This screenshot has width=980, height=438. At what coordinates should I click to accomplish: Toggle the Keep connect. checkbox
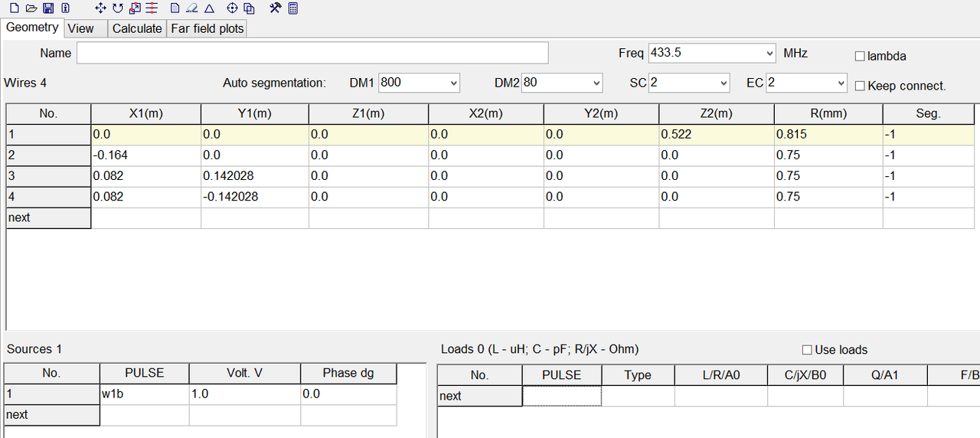coord(860,85)
